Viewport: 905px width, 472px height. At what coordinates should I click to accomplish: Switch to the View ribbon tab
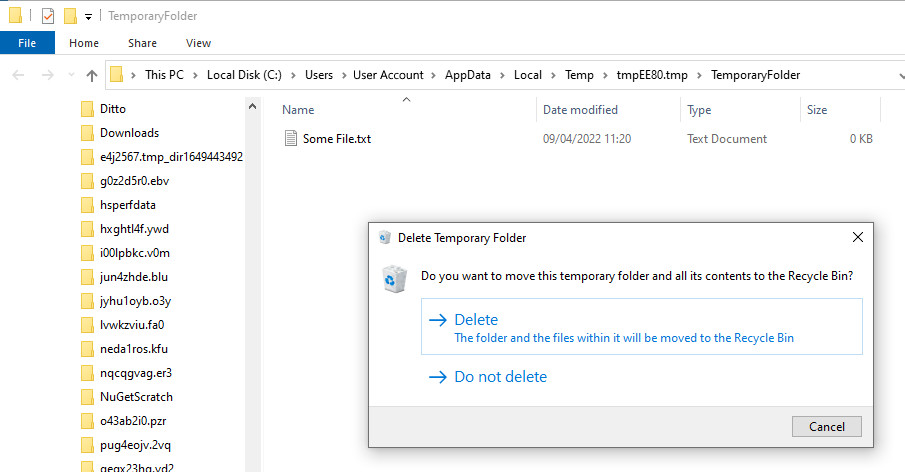pos(198,43)
